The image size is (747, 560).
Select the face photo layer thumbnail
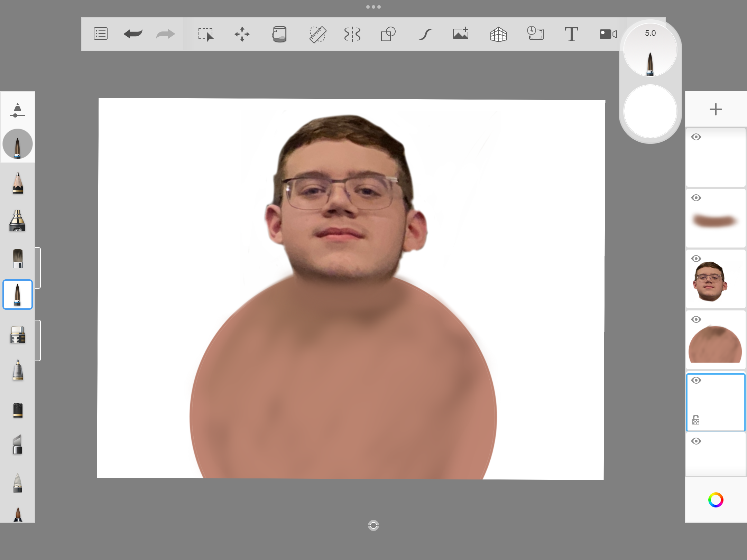[x=716, y=279]
